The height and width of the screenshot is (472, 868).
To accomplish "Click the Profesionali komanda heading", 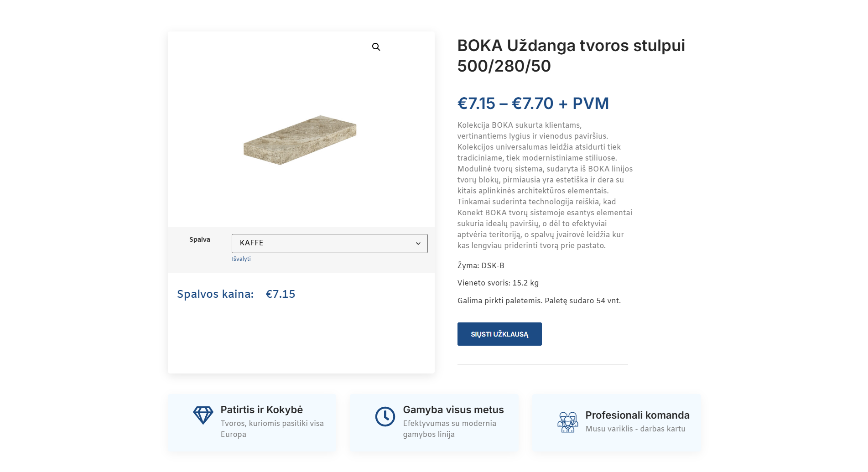I will tap(637, 415).
